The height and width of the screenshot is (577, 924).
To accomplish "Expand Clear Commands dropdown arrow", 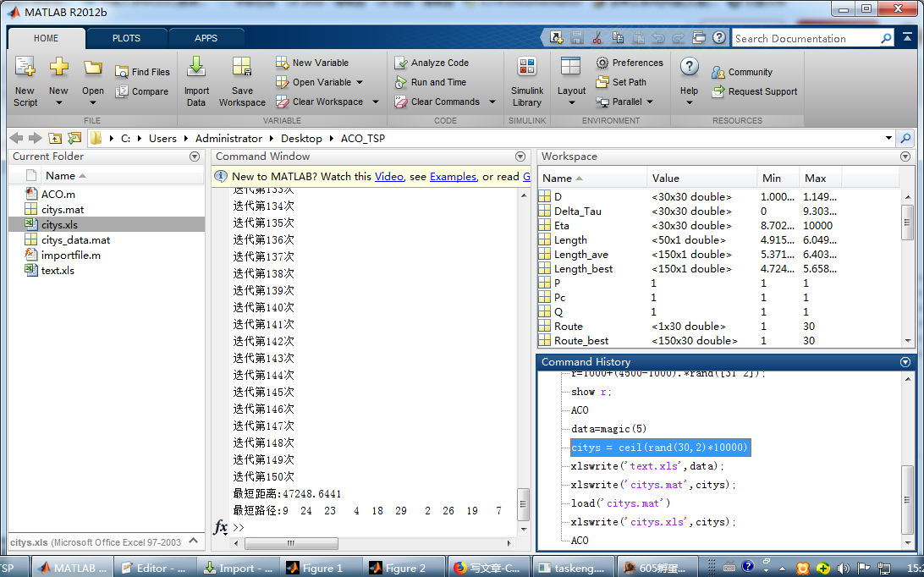I will [492, 102].
